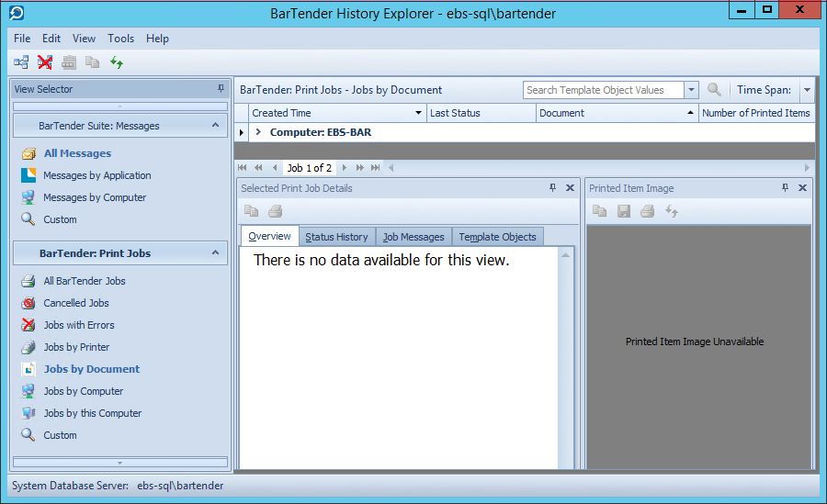
Task: Click the row selector arrow for EBS-BAR
Action: tap(242, 132)
